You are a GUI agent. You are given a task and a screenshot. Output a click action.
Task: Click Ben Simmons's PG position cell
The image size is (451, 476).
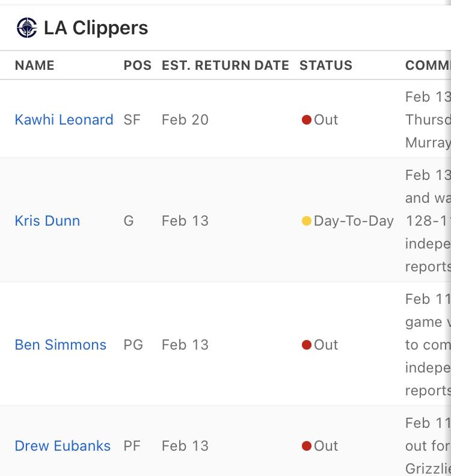pos(133,345)
